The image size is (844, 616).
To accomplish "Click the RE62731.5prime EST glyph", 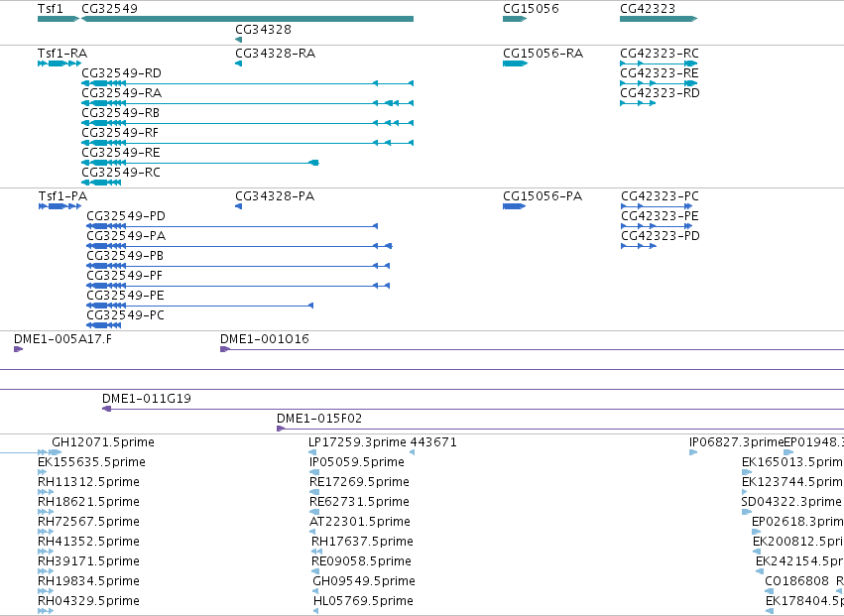I will tap(314, 512).
